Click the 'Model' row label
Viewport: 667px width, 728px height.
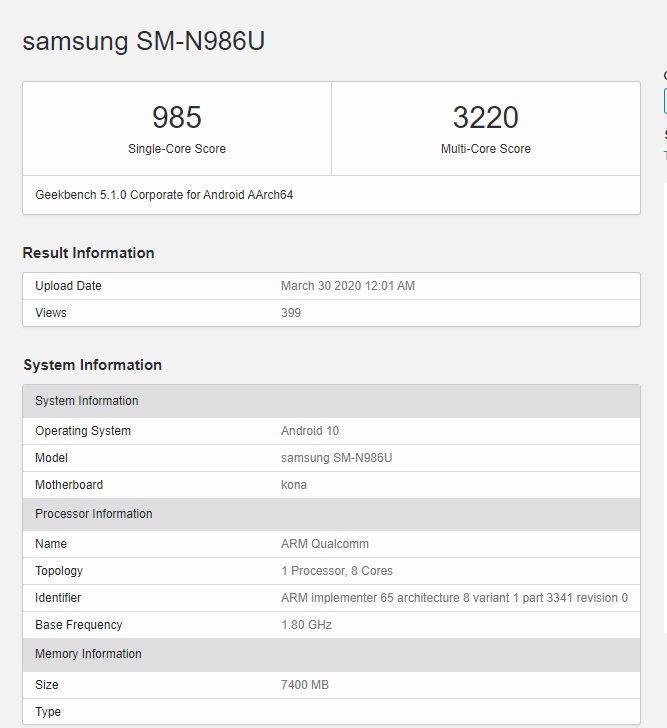point(51,458)
